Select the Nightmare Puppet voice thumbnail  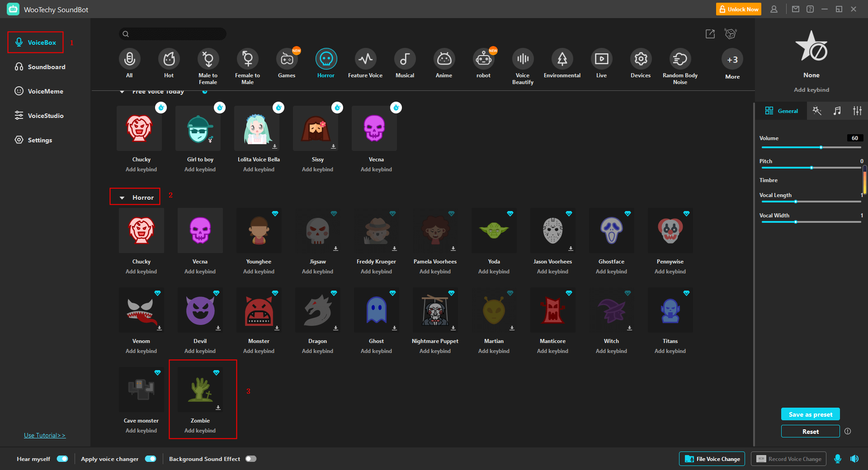point(435,310)
